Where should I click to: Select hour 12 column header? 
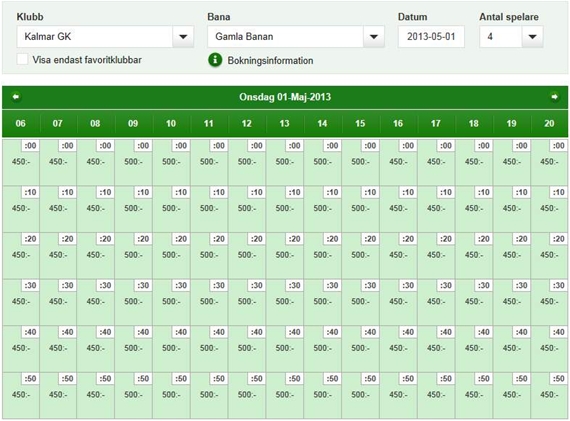click(247, 124)
